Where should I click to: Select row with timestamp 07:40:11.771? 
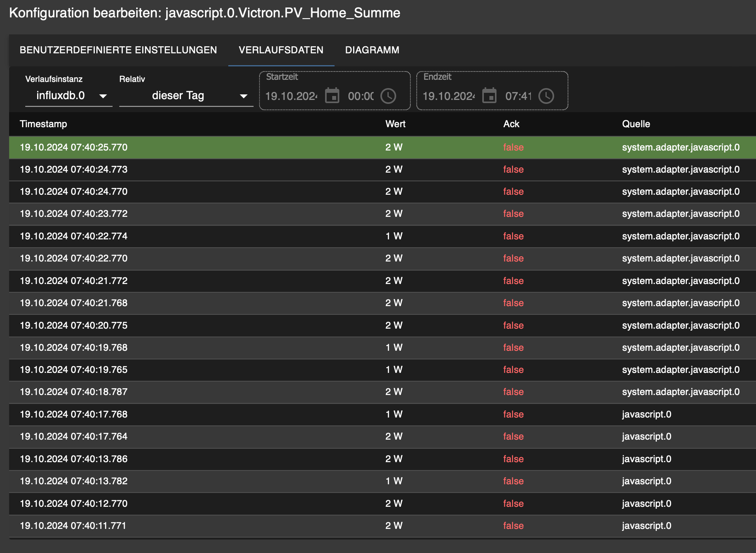[x=382, y=526]
